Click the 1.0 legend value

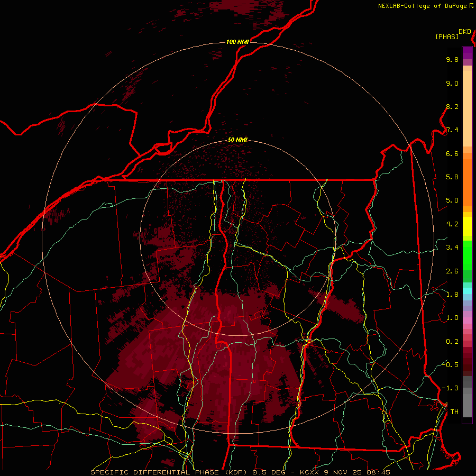click(452, 318)
